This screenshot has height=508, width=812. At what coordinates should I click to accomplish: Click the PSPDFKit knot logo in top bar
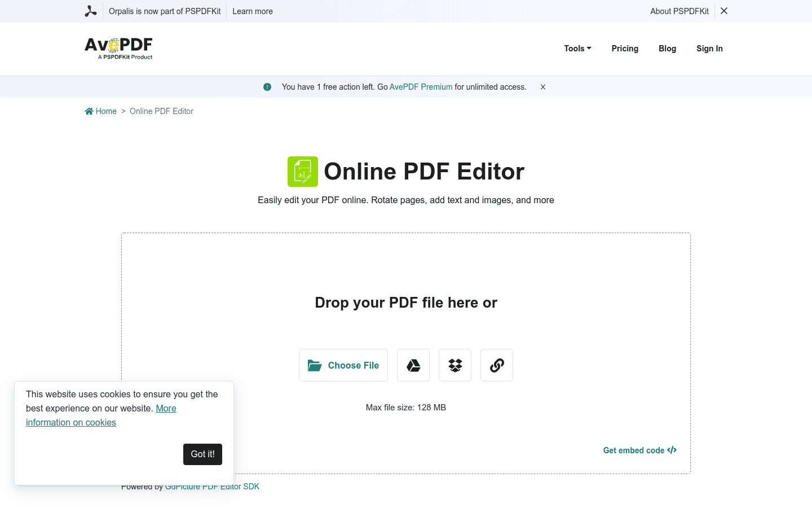(x=90, y=11)
